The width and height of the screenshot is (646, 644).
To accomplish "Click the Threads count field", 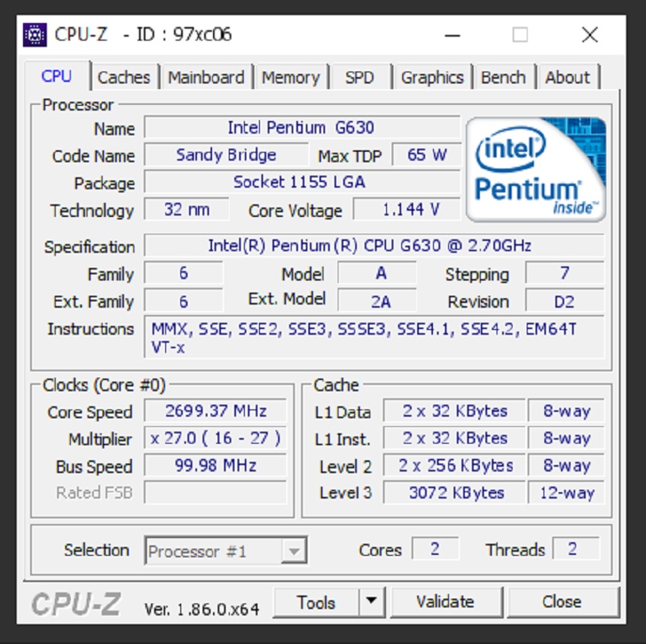I will [x=575, y=549].
